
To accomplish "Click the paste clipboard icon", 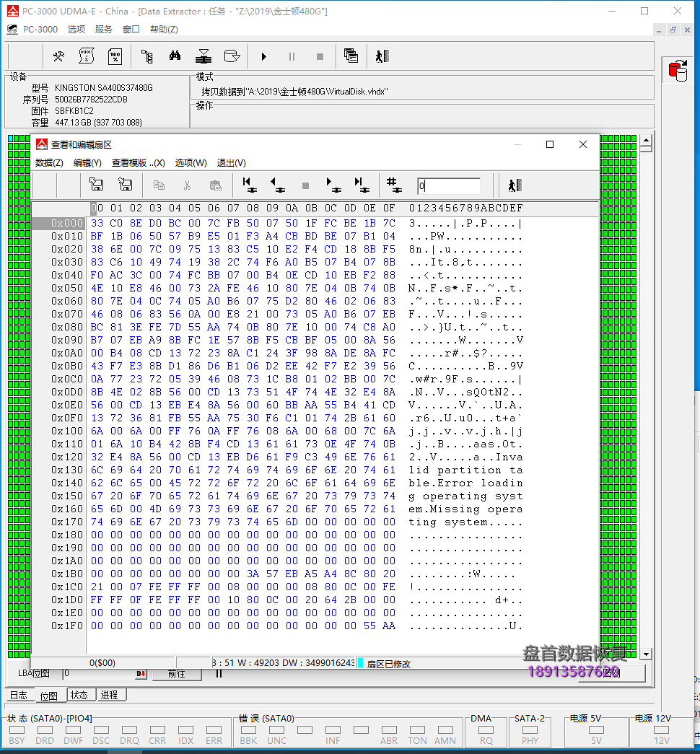I will (216, 185).
